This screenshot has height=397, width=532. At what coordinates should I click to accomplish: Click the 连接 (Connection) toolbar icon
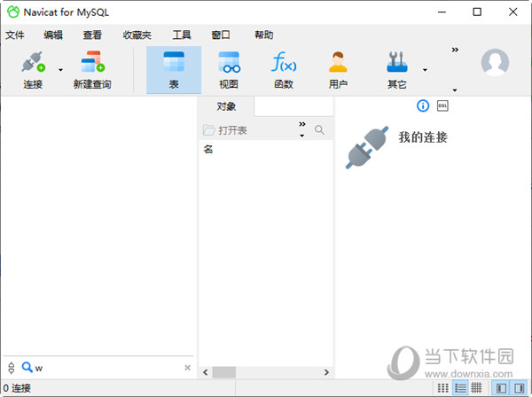pyautogui.click(x=33, y=68)
